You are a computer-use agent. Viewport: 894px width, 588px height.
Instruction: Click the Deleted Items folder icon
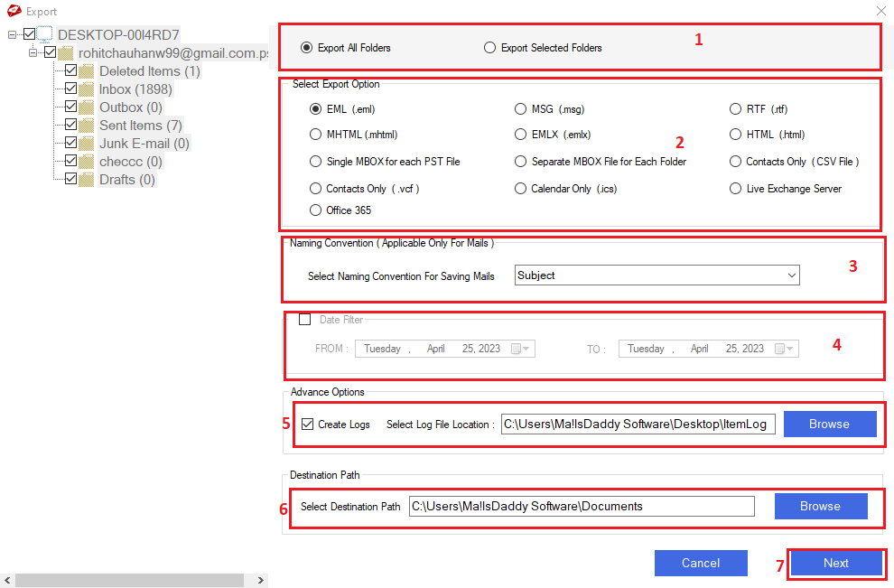87,71
